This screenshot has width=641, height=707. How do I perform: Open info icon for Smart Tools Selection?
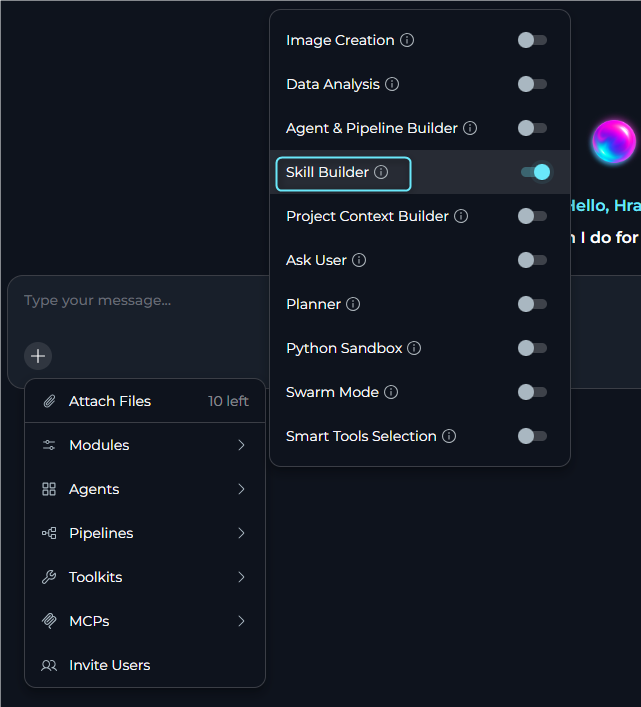pos(449,436)
